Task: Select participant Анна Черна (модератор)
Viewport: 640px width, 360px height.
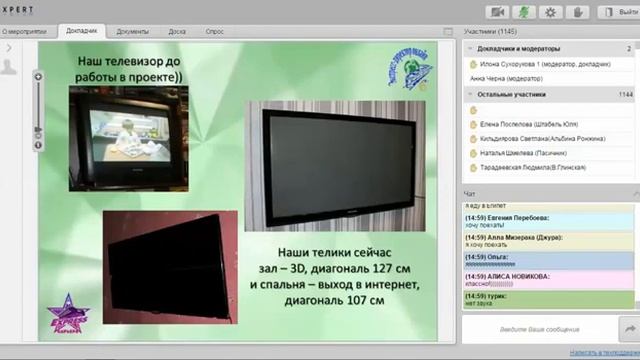Action: 549,78
